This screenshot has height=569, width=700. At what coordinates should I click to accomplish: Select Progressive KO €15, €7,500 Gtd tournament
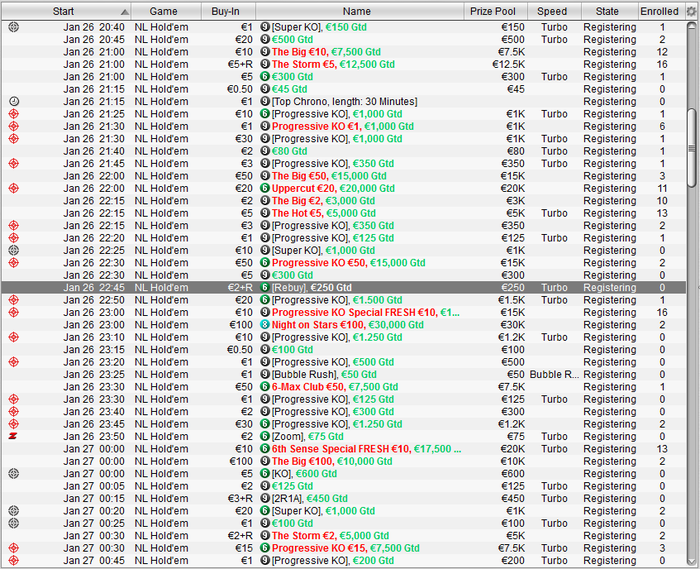click(x=344, y=548)
